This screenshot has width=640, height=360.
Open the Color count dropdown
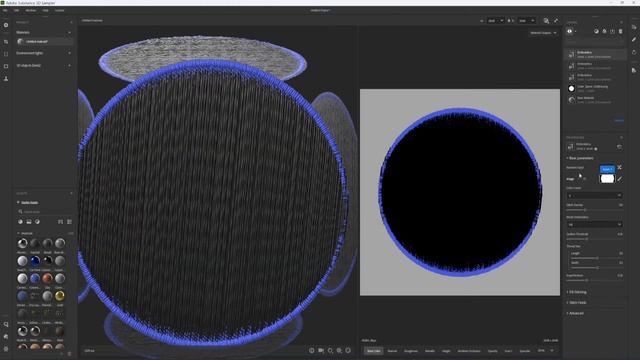pyautogui.click(x=594, y=196)
